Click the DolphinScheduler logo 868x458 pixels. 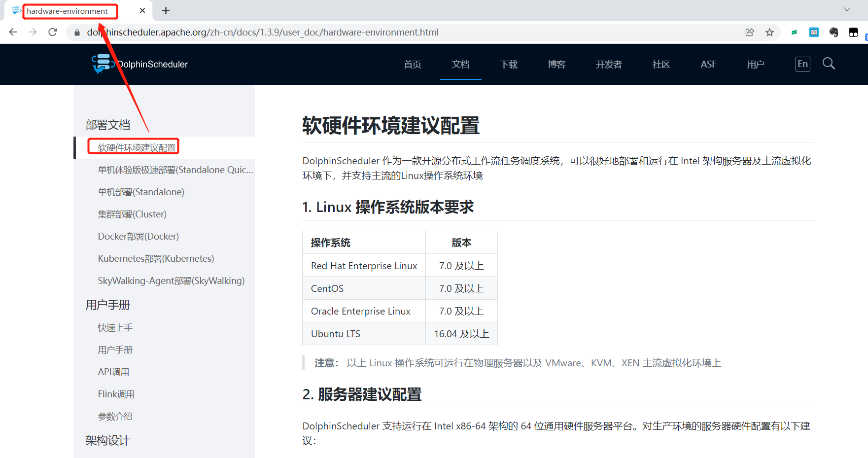pyautogui.click(x=139, y=64)
